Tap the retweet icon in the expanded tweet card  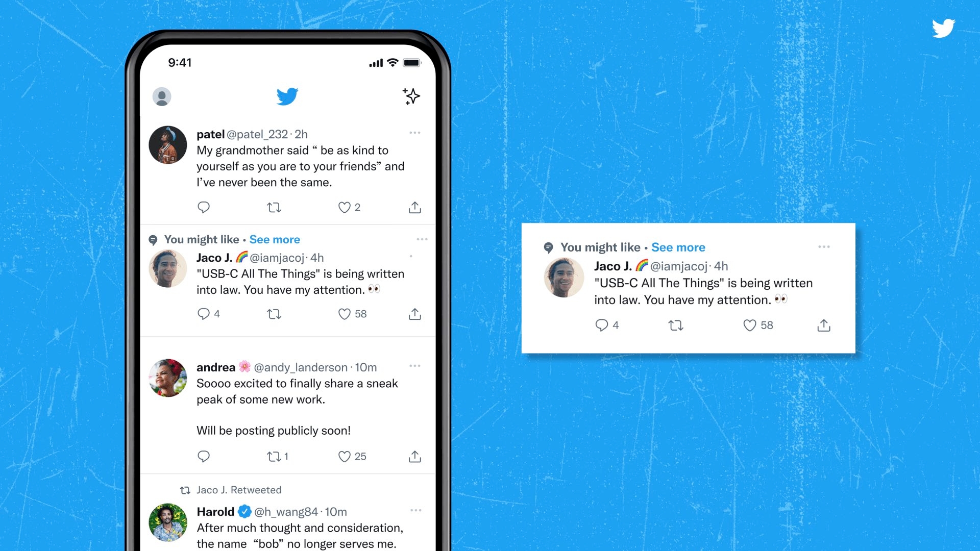(x=675, y=325)
